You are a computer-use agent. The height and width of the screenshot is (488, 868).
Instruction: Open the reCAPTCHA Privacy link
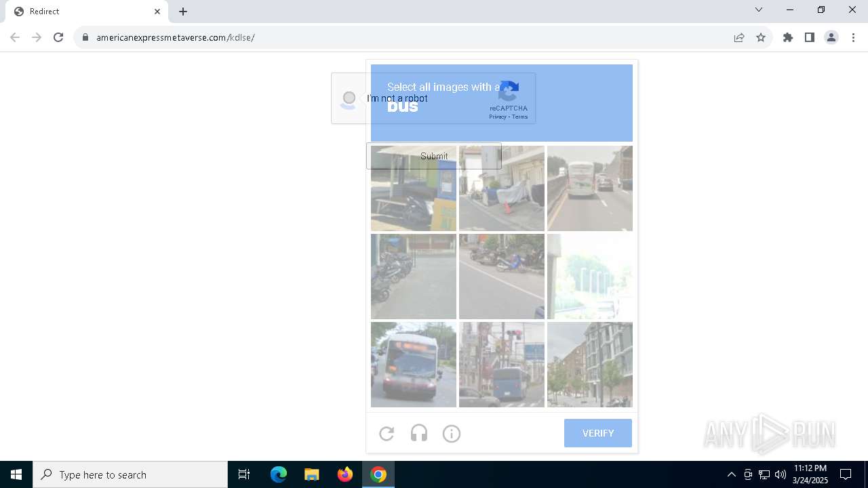(498, 117)
